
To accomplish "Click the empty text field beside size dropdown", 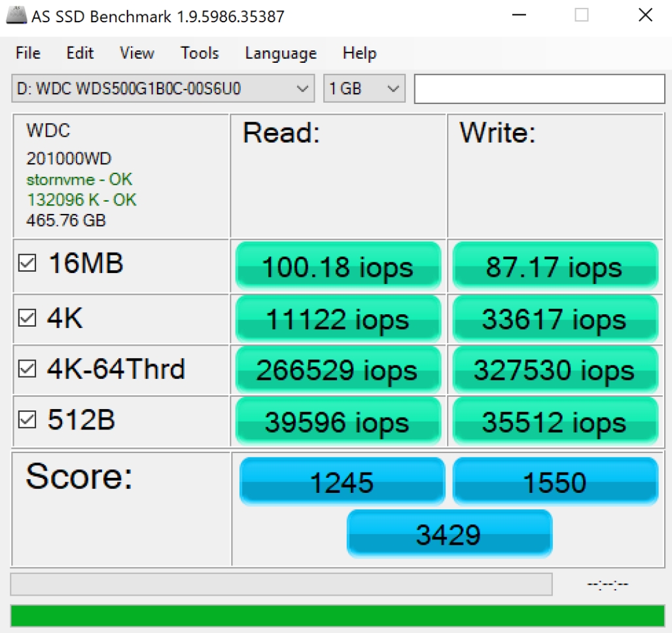I will point(540,88).
